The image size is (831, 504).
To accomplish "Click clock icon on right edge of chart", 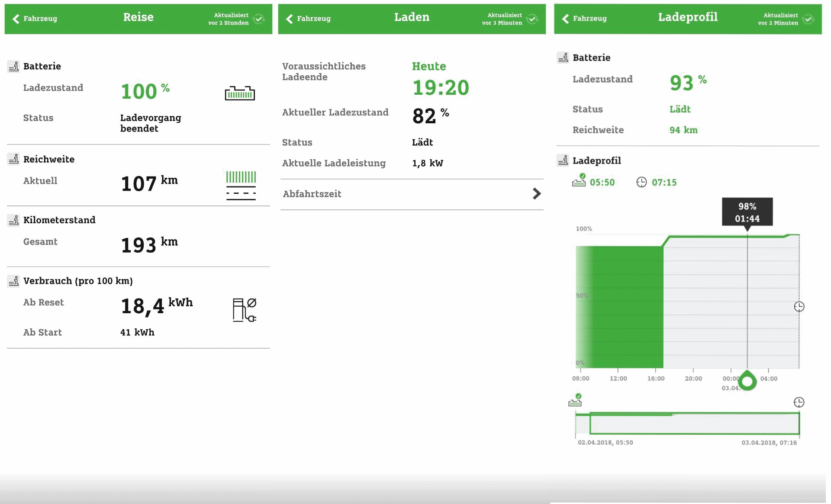I will [x=799, y=307].
